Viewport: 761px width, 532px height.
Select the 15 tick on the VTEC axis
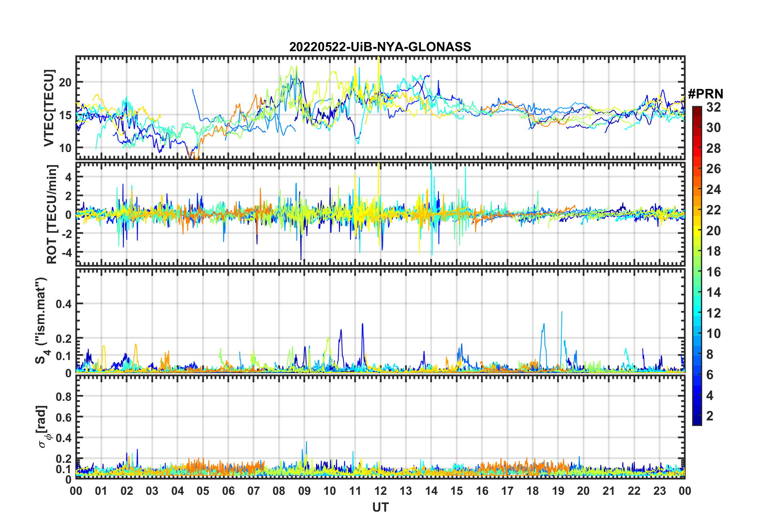[65, 115]
